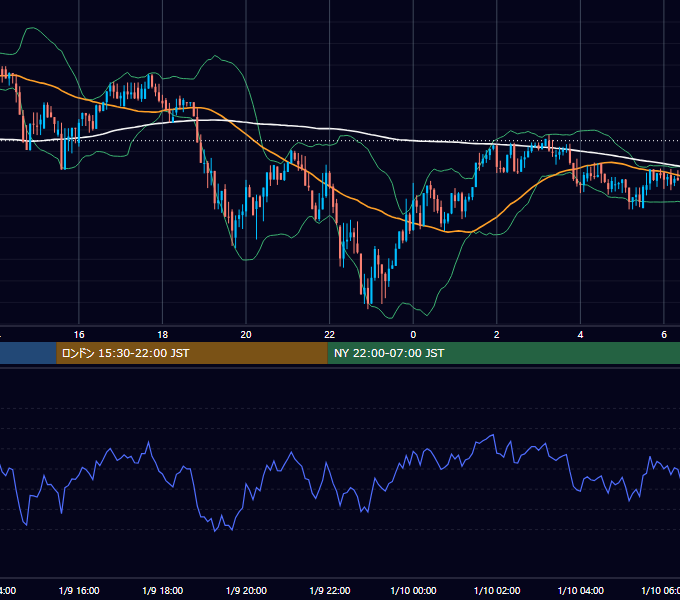
Task: Click the '1/9 20:00' label on the lower axis
Action: pyautogui.click(x=246, y=590)
